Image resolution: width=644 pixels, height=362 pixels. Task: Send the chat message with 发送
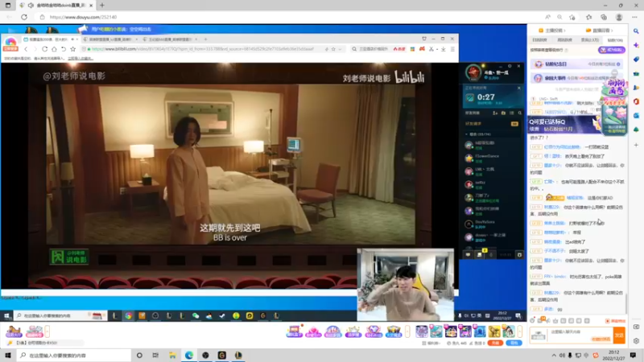pyautogui.click(x=619, y=335)
